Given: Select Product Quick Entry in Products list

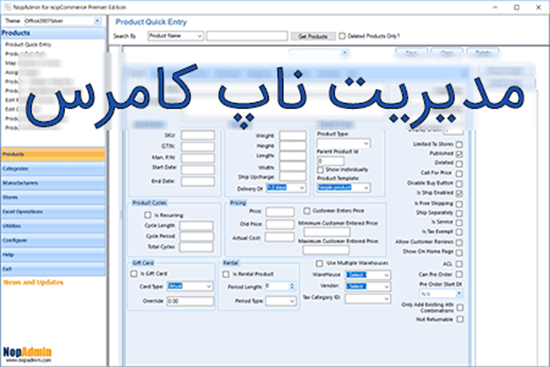Looking at the screenshot, I should [28, 45].
